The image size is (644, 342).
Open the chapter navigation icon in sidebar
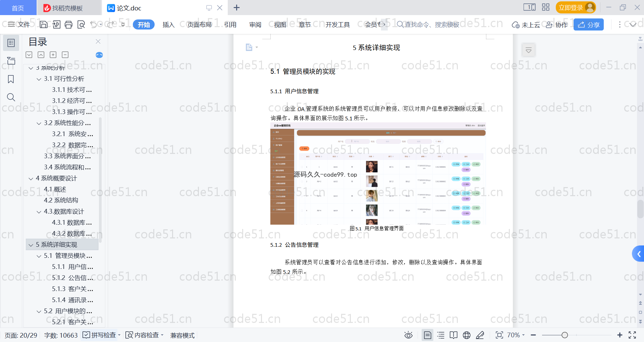click(11, 61)
